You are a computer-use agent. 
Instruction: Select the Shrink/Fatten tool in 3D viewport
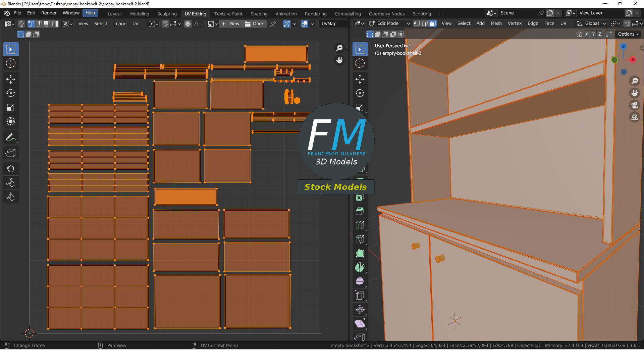[360, 310]
